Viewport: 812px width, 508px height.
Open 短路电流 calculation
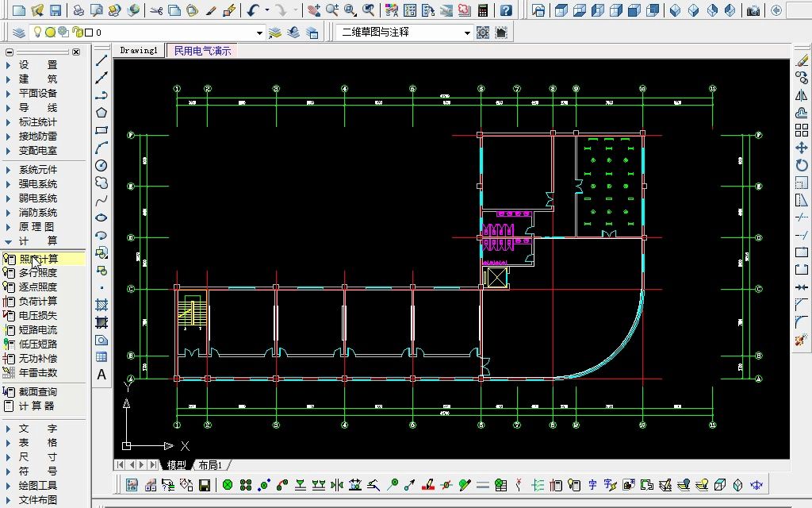coord(38,329)
